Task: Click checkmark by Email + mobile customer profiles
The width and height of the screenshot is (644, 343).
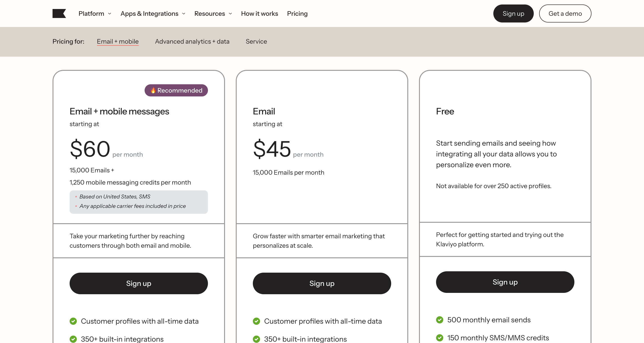Action: coord(73,321)
